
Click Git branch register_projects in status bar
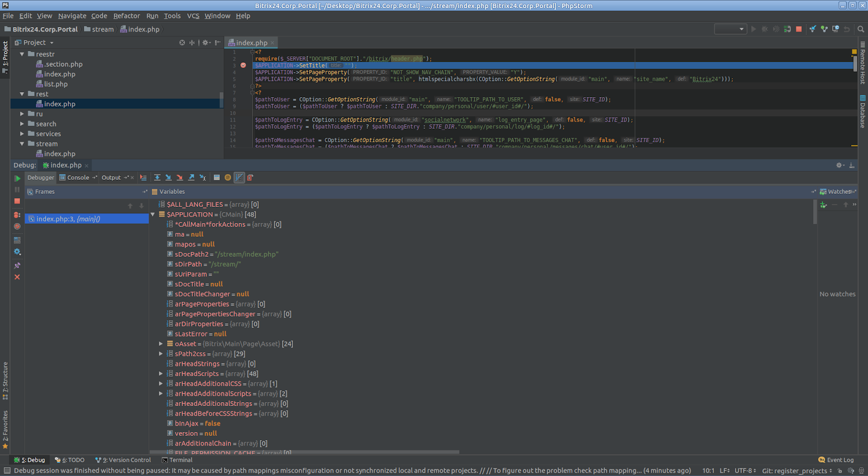pyautogui.click(x=796, y=471)
